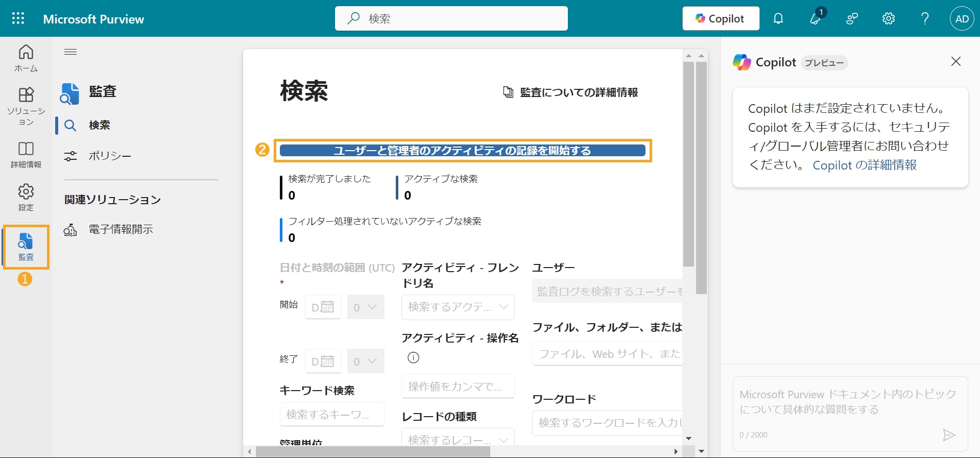Click the horizontal scrollbar right arrow
This screenshot has height=458, width=980.
(676, 452)
